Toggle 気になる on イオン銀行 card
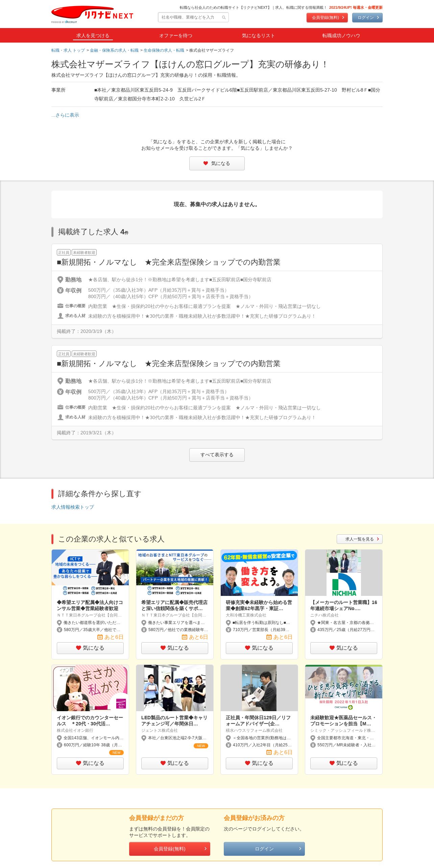The image size is (434, 868). [x=90, y=763]
